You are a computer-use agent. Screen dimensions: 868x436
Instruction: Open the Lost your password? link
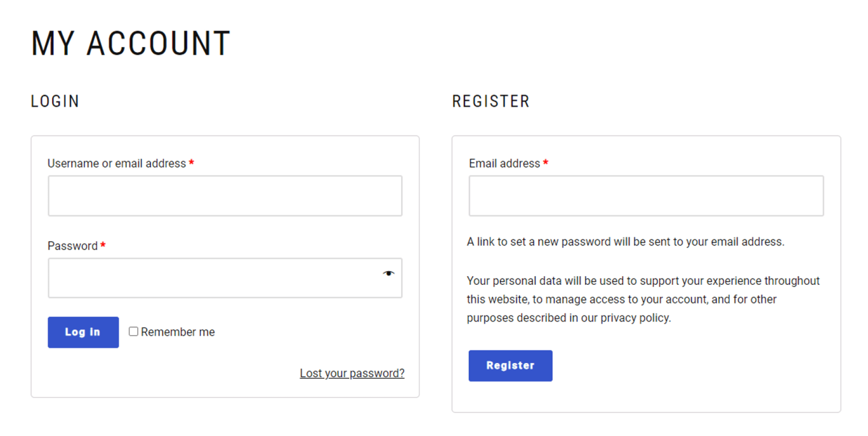coord(352,373)
